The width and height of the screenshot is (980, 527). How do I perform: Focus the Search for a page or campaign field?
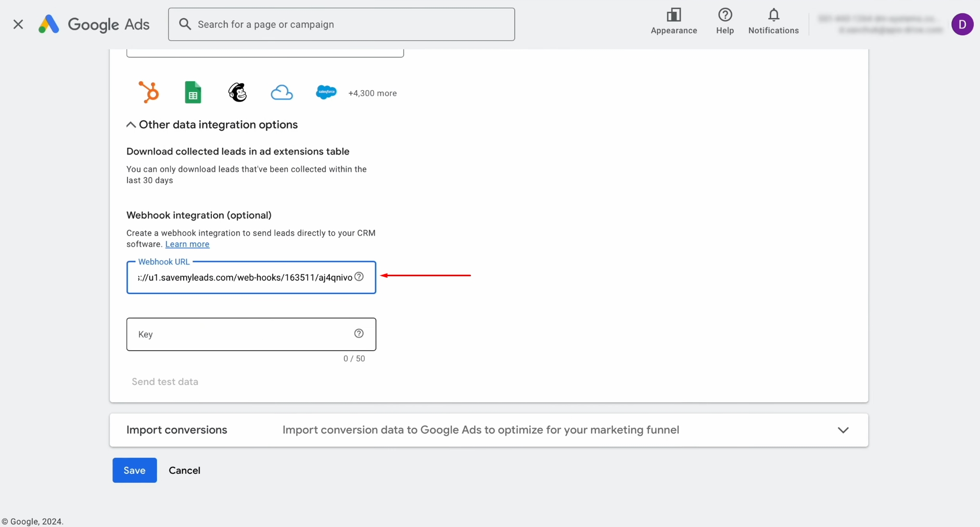tap(341, 24)
